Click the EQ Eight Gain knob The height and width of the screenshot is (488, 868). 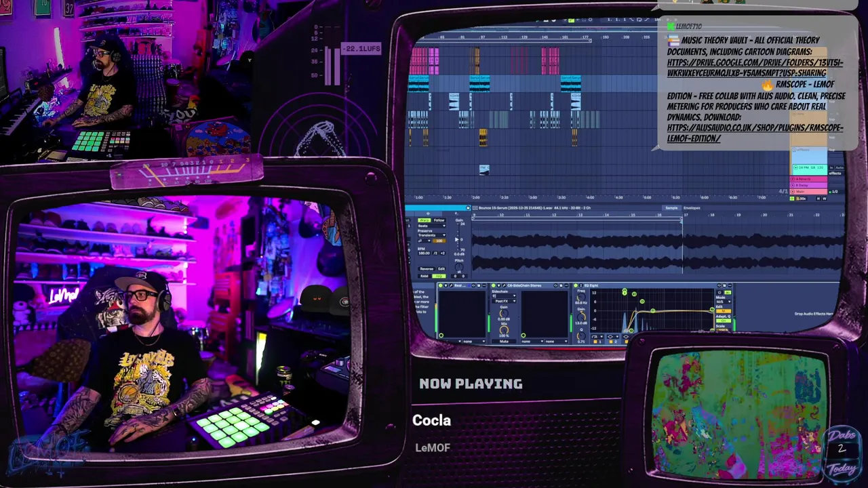pos(581,317)
